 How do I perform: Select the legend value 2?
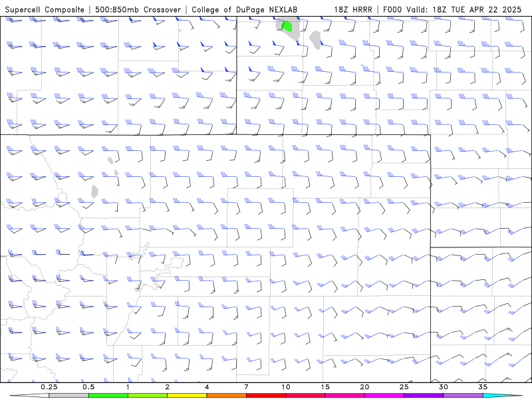(168, 387)
